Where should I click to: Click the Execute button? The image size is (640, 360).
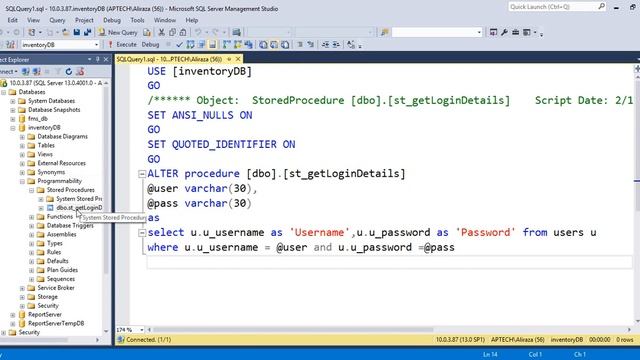point(122,44)
